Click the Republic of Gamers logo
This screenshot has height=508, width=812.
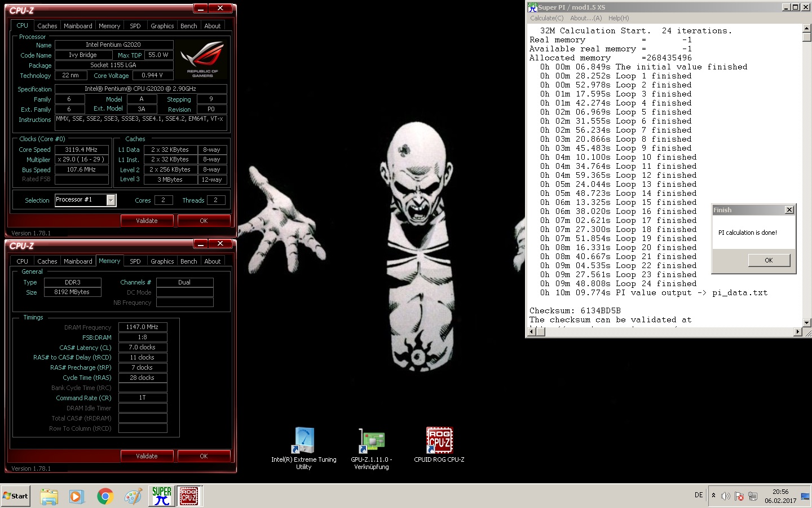click(x=202, y=59)
